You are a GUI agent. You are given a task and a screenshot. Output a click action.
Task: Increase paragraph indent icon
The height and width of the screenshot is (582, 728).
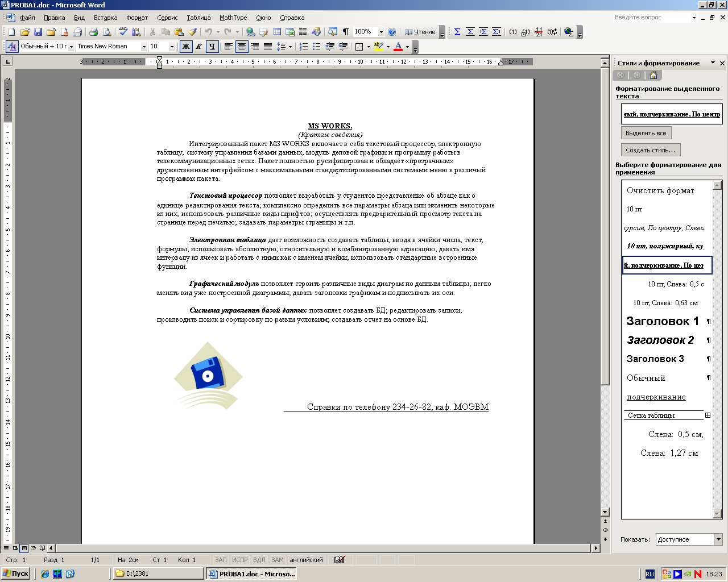tap(343, 47)
